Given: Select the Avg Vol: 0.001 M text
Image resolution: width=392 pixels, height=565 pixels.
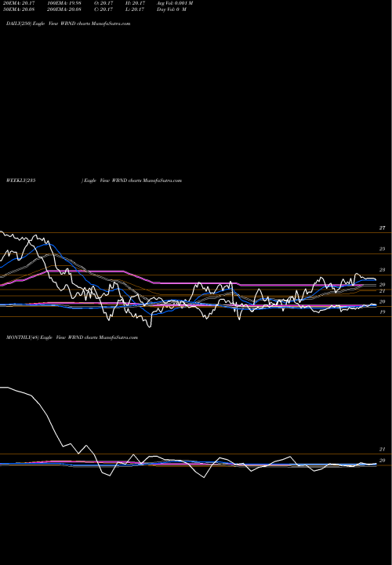Looking at the screenshot, I should pos(175,3).
